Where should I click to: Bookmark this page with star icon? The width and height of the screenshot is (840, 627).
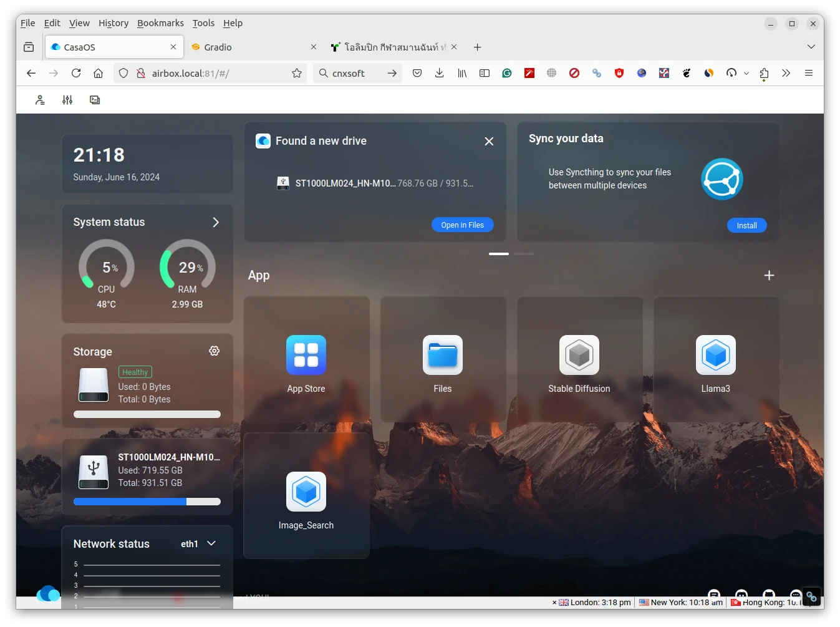coord(297,73)
